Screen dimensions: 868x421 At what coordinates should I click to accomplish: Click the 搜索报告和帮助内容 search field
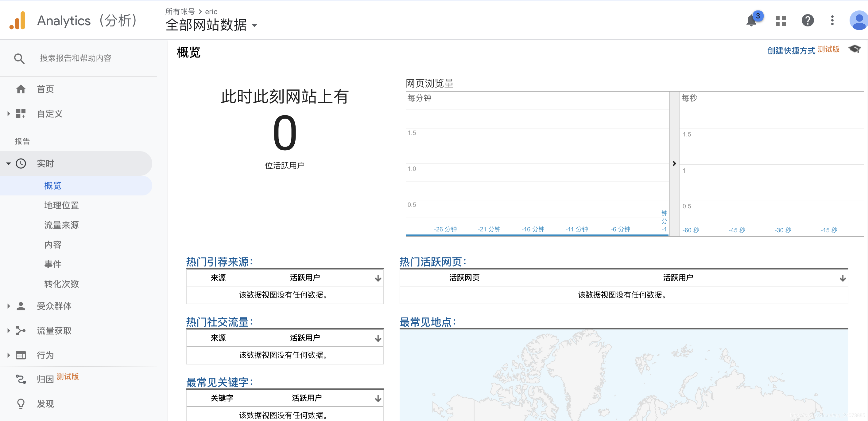point(76,58)
